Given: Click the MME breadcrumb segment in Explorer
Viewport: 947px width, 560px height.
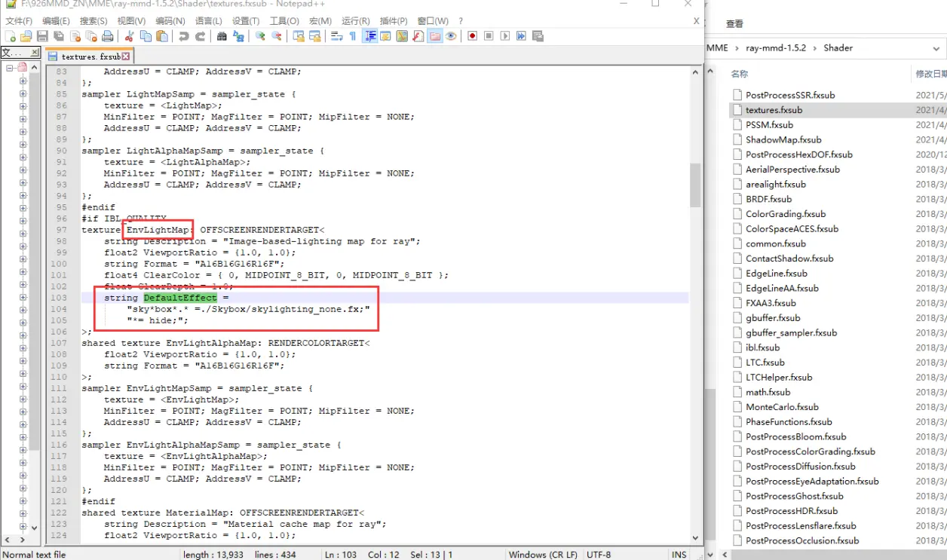Looking at the screenshot, I should 718,47.
